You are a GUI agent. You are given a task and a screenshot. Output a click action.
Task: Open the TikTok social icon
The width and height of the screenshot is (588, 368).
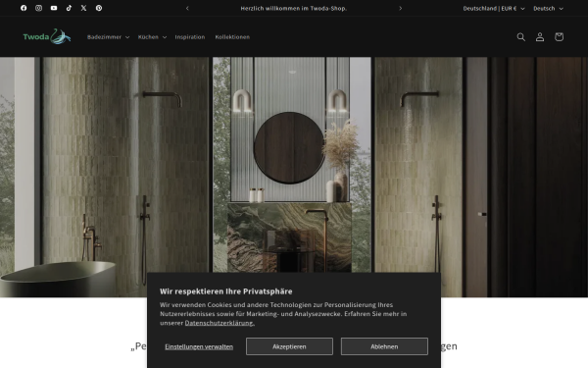pos(69,8)
